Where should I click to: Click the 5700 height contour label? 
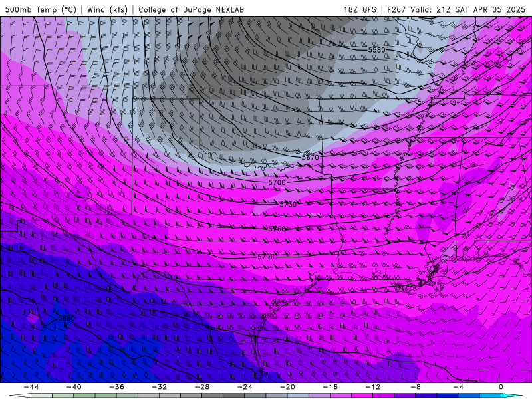tap(277, 182)
